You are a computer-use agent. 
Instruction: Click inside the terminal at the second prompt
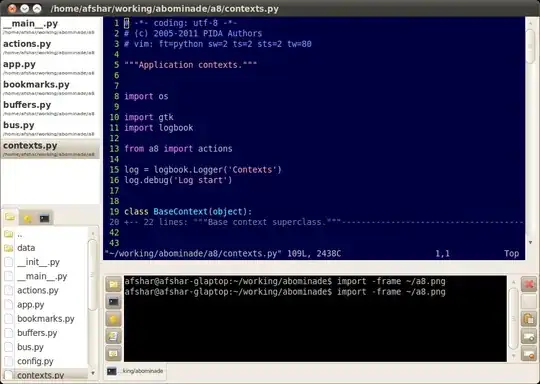[x=285, y=292]
